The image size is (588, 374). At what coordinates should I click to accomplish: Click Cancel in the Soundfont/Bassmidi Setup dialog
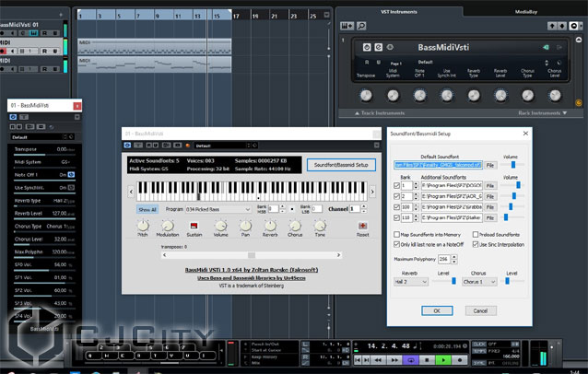tap(480, 310)
